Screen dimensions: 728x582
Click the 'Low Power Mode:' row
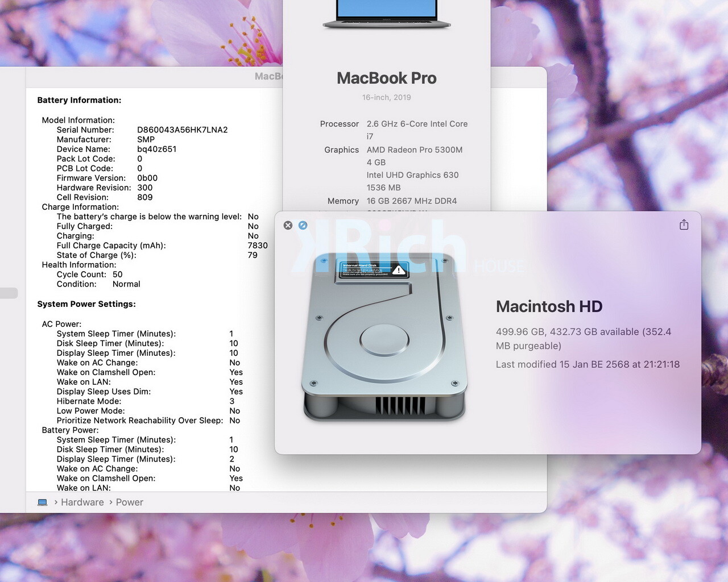point(148,411)
